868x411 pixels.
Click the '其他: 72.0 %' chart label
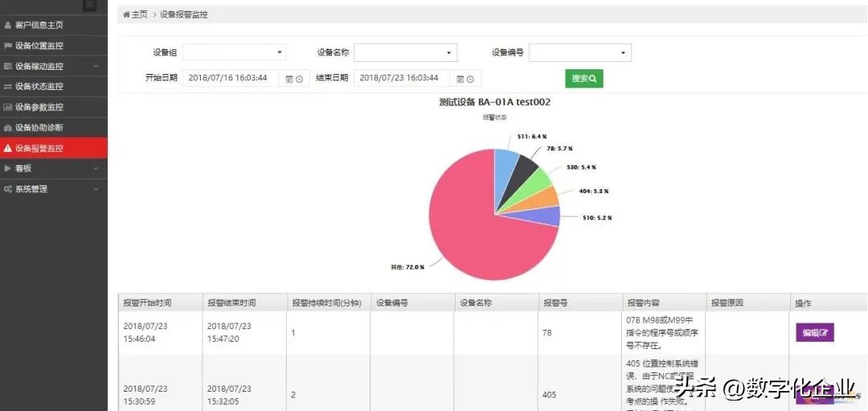tap(407, 267)
